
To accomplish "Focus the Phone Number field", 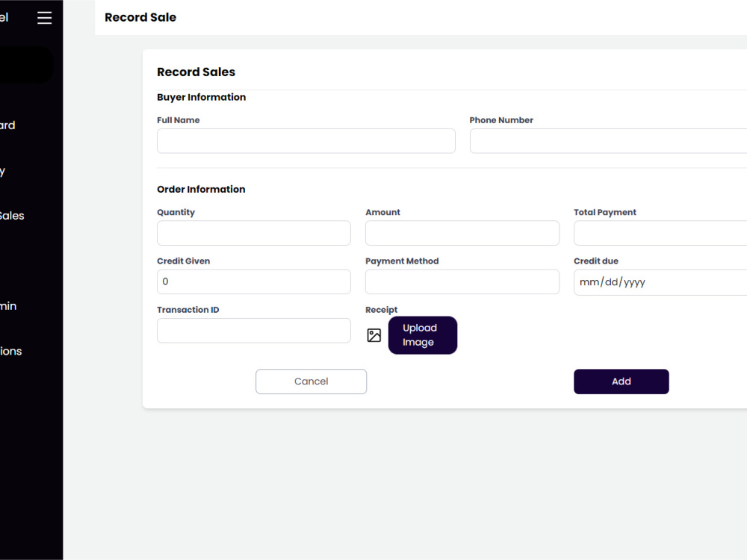I will (608, 141).
